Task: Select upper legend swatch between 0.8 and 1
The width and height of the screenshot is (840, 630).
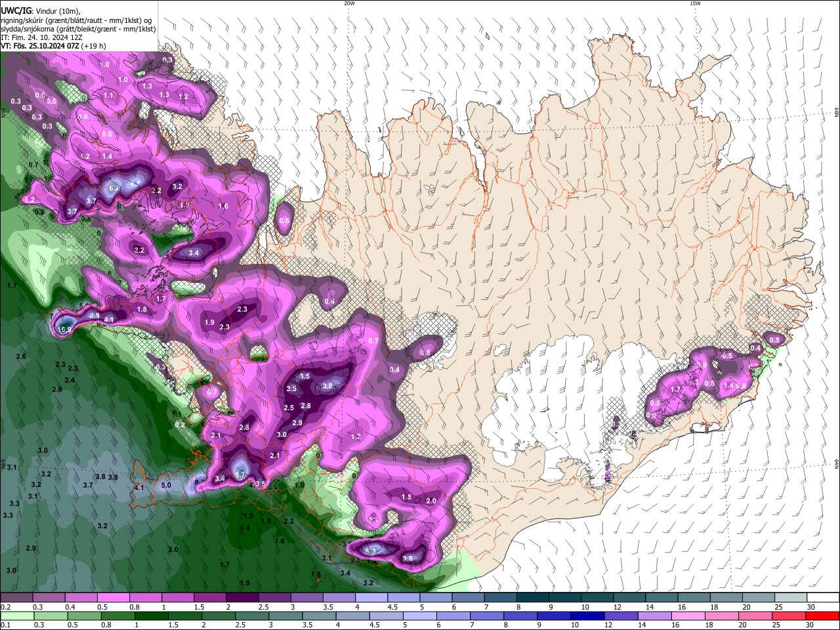Action: [145, 598]
